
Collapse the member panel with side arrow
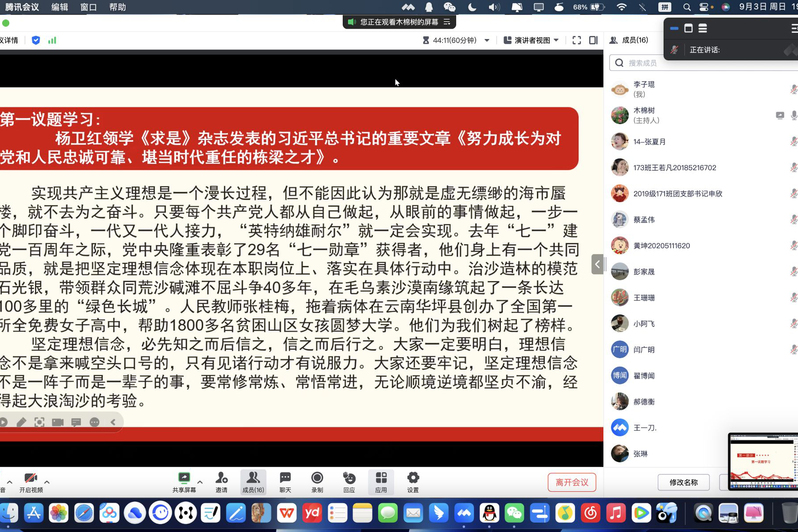(x=597, y=264)
